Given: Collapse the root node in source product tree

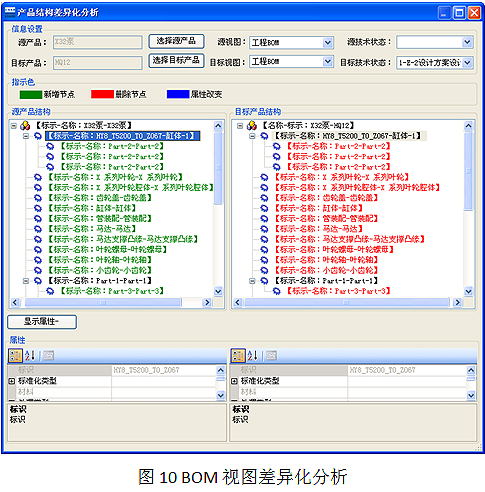Looking at the screenshot, I should click(x=14, y=126).
